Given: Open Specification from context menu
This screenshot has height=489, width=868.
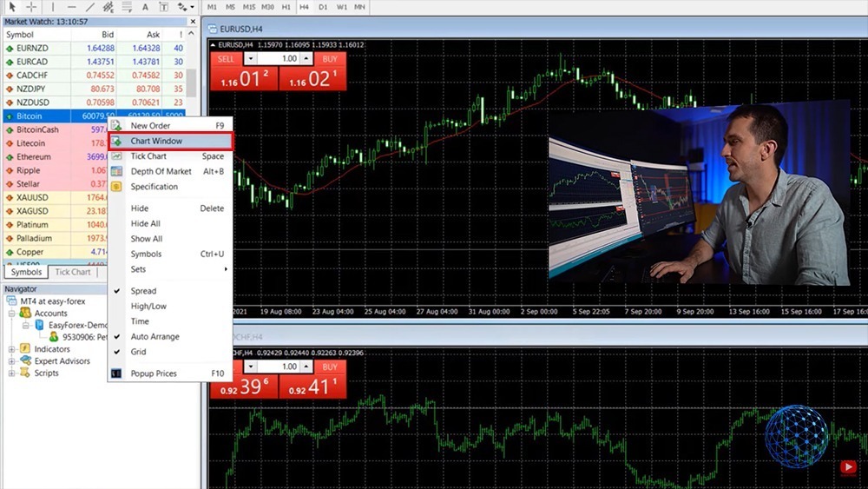Looking at the screenshot, I should (x=170, y=187).
